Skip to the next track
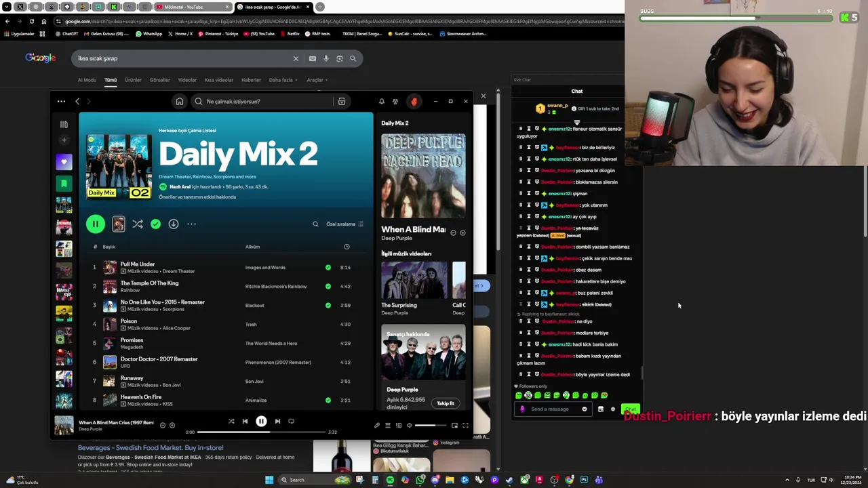 (277, 422)
